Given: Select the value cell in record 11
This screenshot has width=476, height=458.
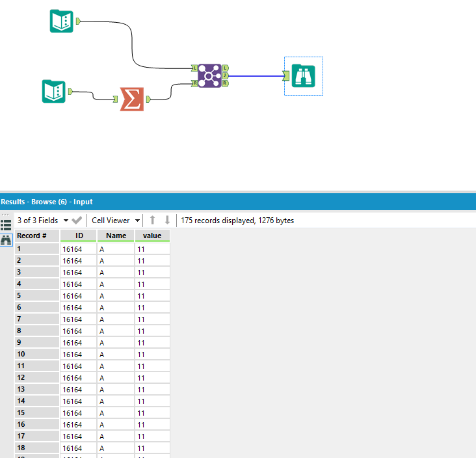Looking at the screenshot, I should click(152, 366).
